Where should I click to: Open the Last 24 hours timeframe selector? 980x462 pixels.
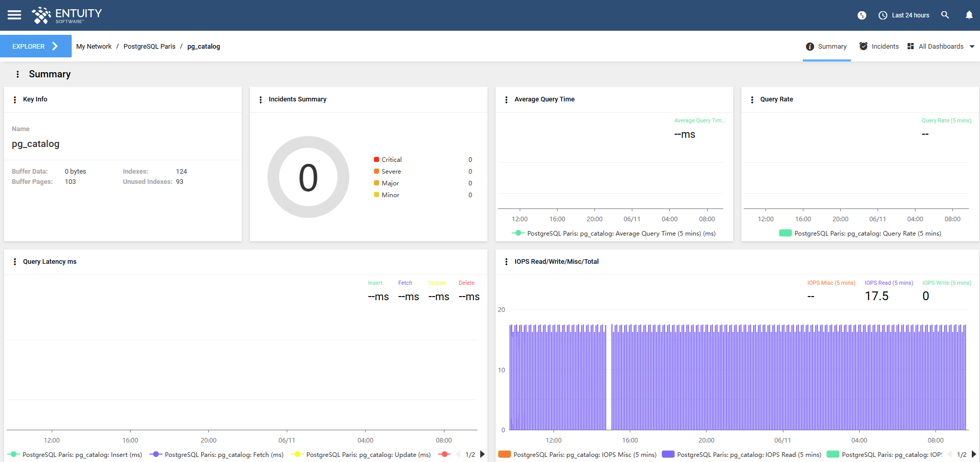point(904,15)
